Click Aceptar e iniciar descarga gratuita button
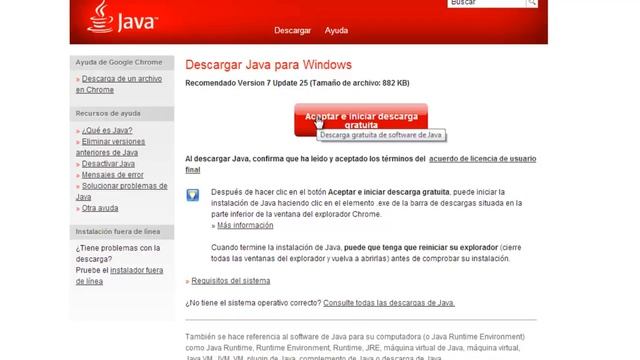 [x=361, y=120]
